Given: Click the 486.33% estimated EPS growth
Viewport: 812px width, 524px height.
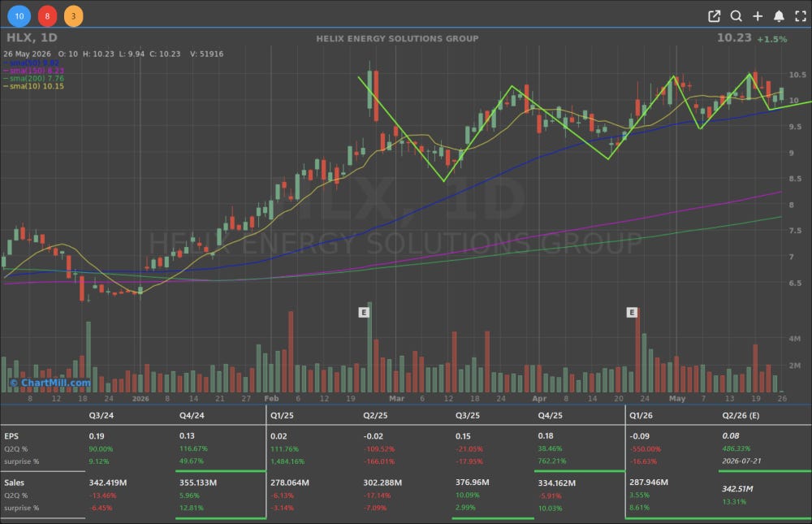Looking at the screenshot, I should point(736,448).
